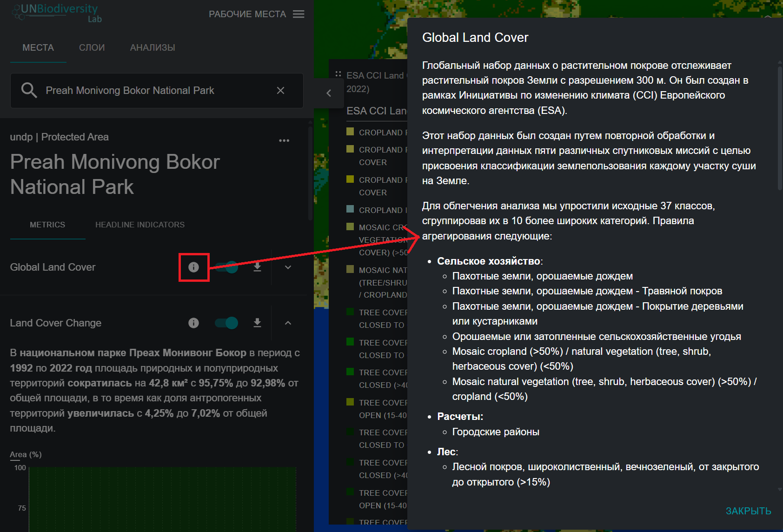
Task: Collapse the Land Cover Change section
Action: click(288, 323)
